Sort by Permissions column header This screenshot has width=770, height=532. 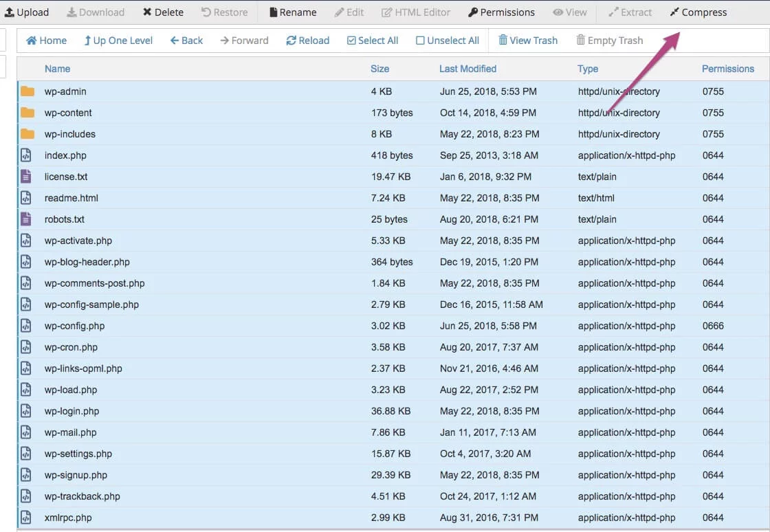[728, 69]
